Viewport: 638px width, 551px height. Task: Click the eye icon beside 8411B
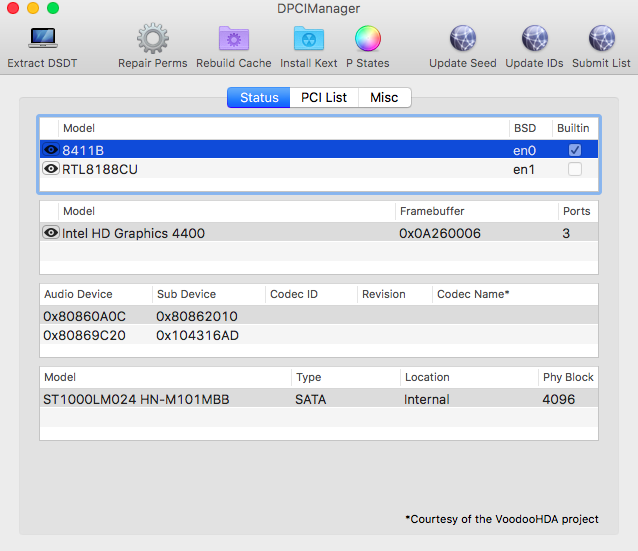[x=51, y=150]
